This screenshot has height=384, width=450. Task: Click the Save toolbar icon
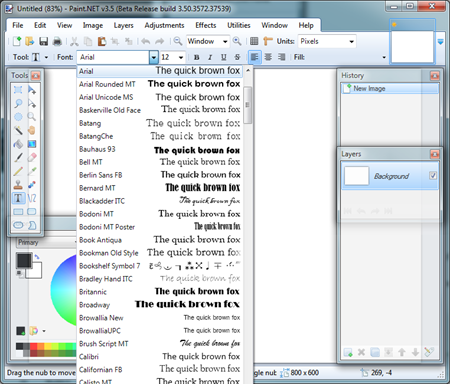(x=44, y=41)
